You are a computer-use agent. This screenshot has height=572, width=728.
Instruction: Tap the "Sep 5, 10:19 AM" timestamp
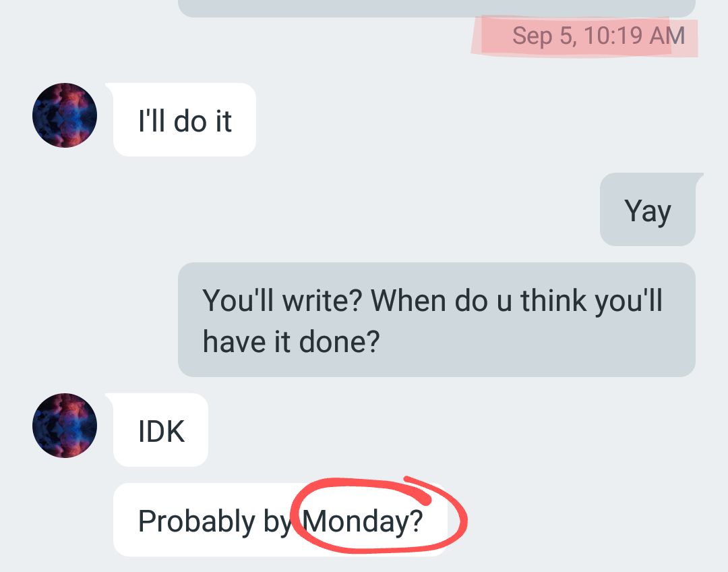pyautogui.click(x=599, y=36)
